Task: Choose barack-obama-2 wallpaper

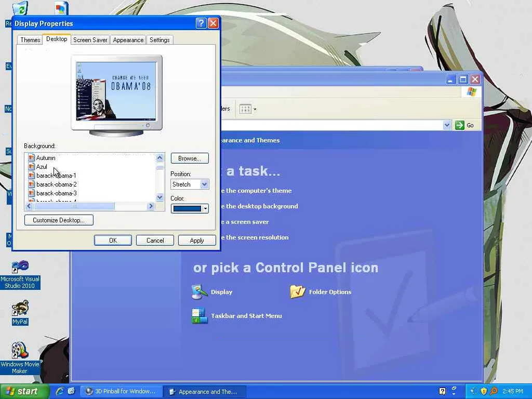Action: [57, 184]
